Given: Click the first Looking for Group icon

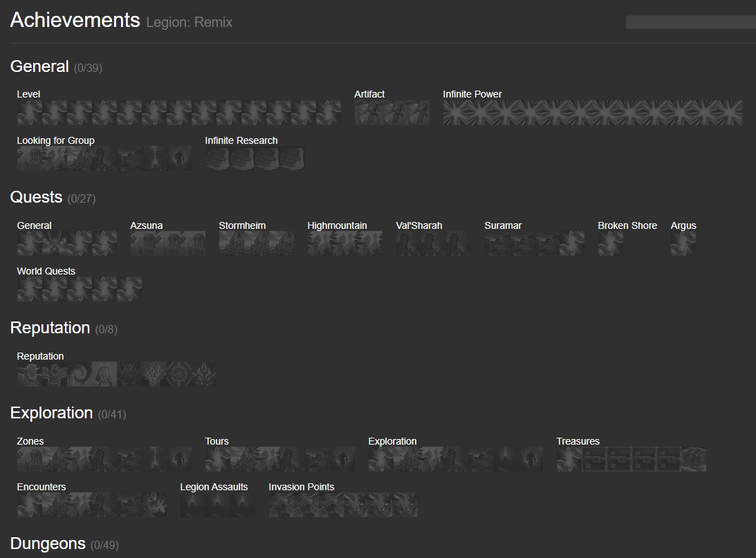Looking at the screenshot, I should coord(30,158).
